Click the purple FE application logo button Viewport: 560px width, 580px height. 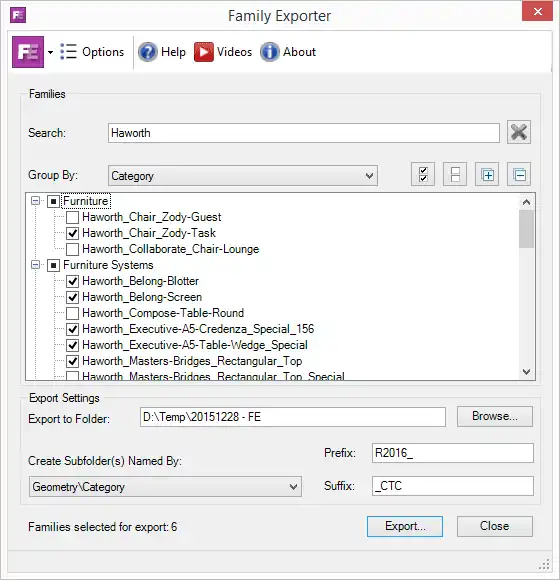tap(28, 52)
